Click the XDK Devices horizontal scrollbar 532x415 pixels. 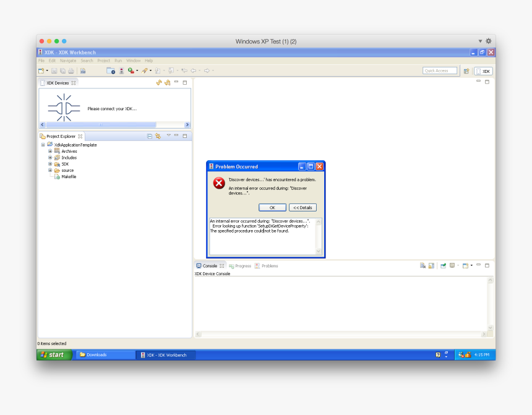pyautogui.click(x=101, y=124)
